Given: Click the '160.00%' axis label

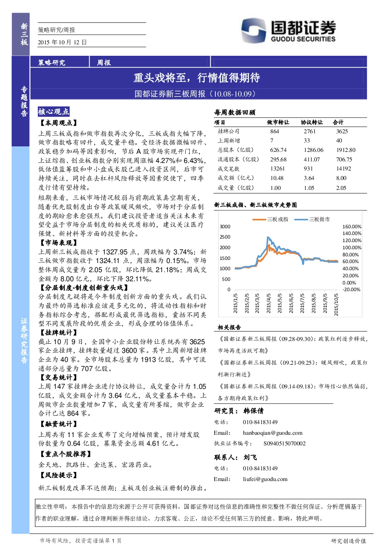Looking at the screenshot, I should (352, 227).
